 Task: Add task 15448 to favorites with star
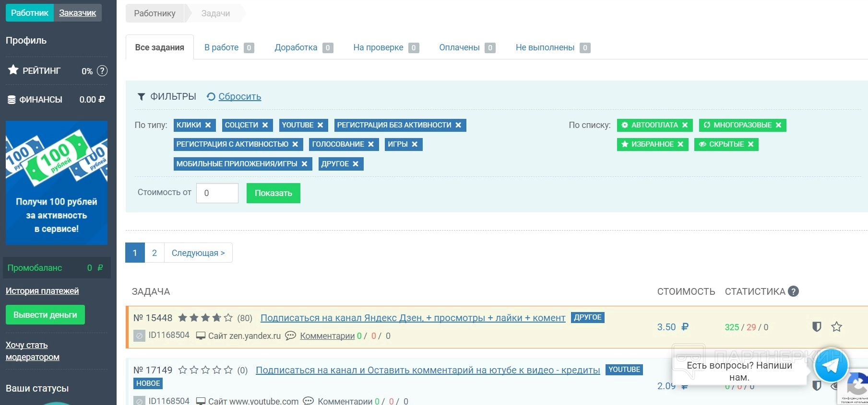coord(837,327)
